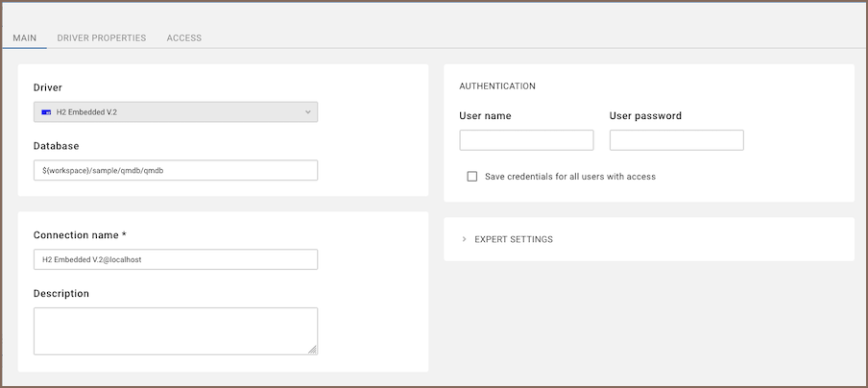Click into the Connection name field
This screenshot has width=868, height=388.
coord(175,259)
